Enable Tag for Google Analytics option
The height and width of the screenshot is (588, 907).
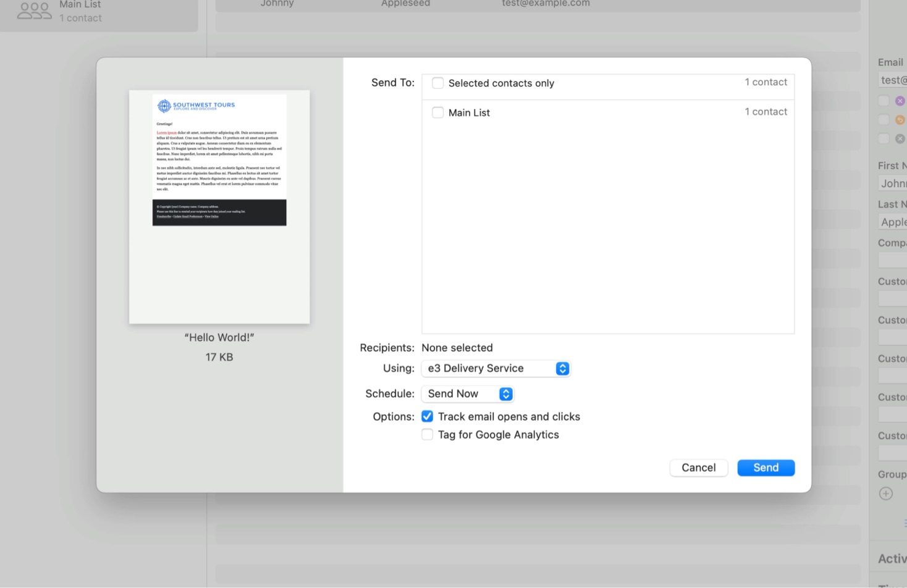point(427,435)
